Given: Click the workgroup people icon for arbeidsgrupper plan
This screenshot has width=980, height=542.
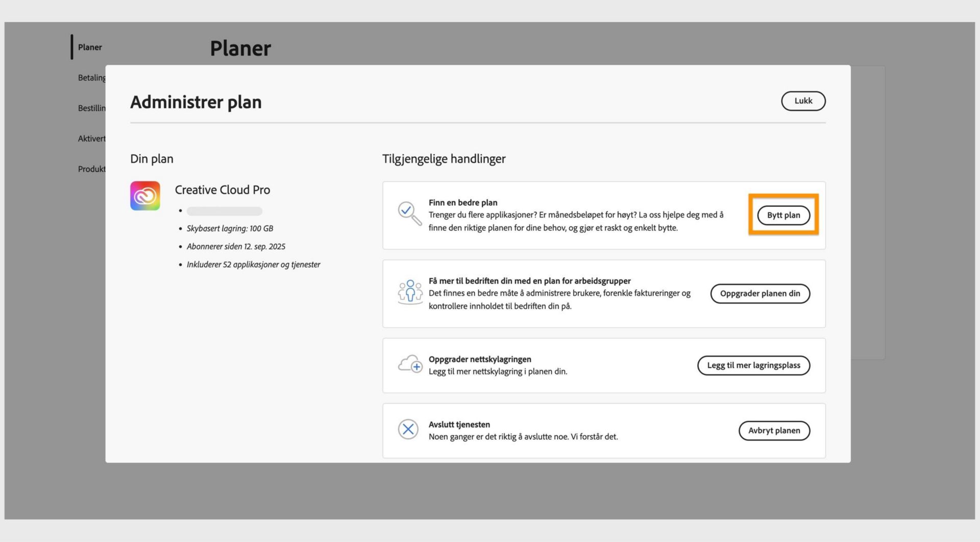Looking at the screenshot, I should [x=410, y=292].
